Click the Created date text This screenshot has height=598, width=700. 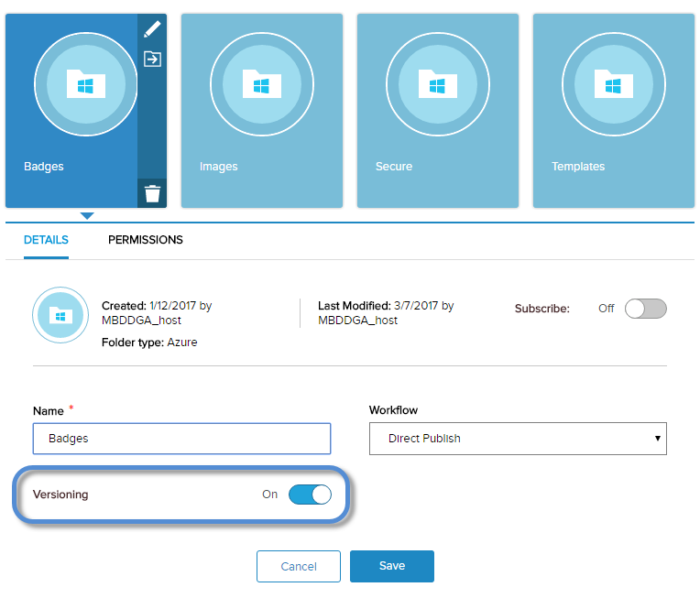pos(157,313)
